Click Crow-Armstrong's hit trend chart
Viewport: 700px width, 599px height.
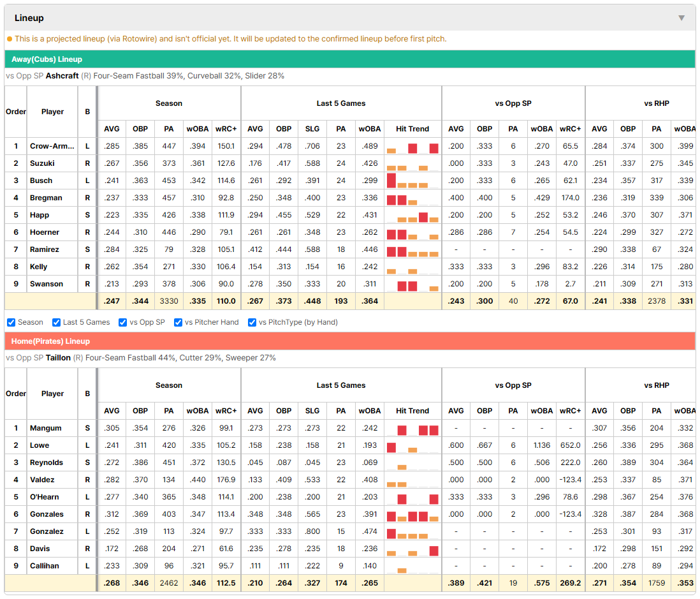(412, 147)
